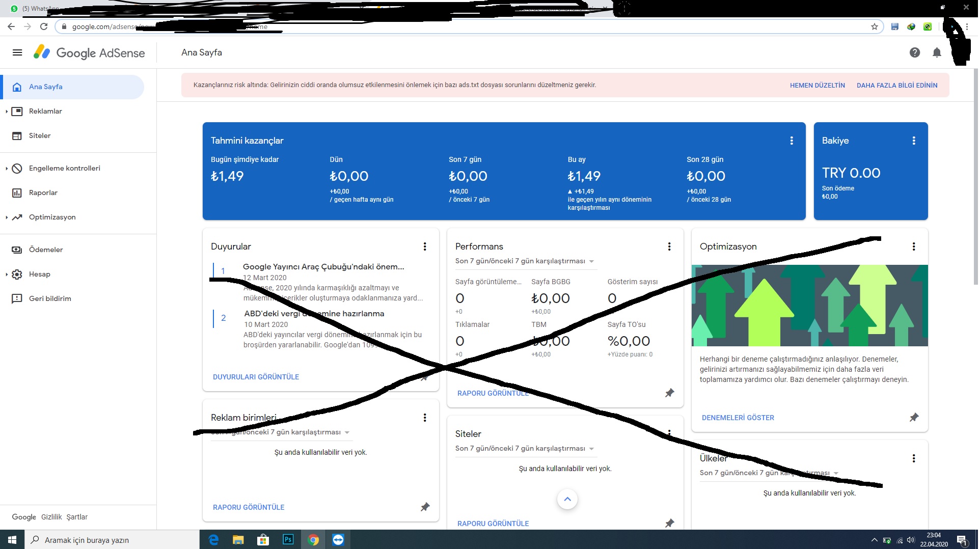Open the Gizlilik footer link
Image resolution: width=980 pixels, height=549 pixels.
click(x=51, y=517)
